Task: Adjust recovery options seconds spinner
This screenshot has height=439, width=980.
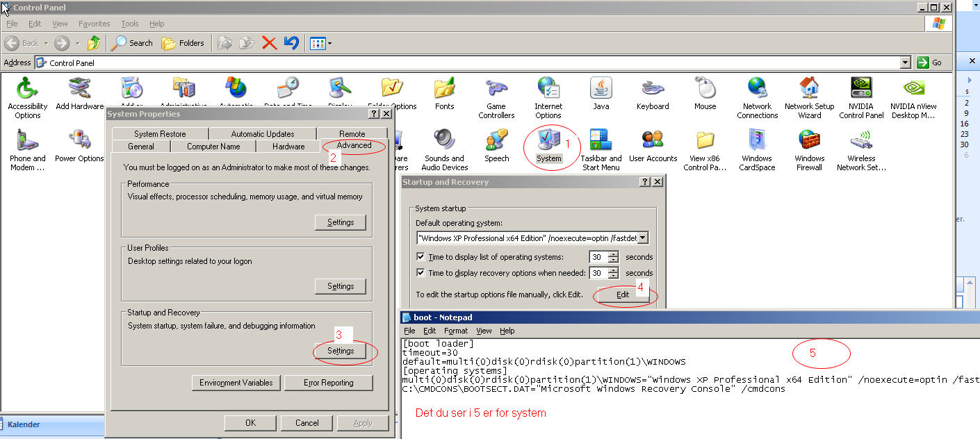Action: pyautogui.click(x=613, y=273)
